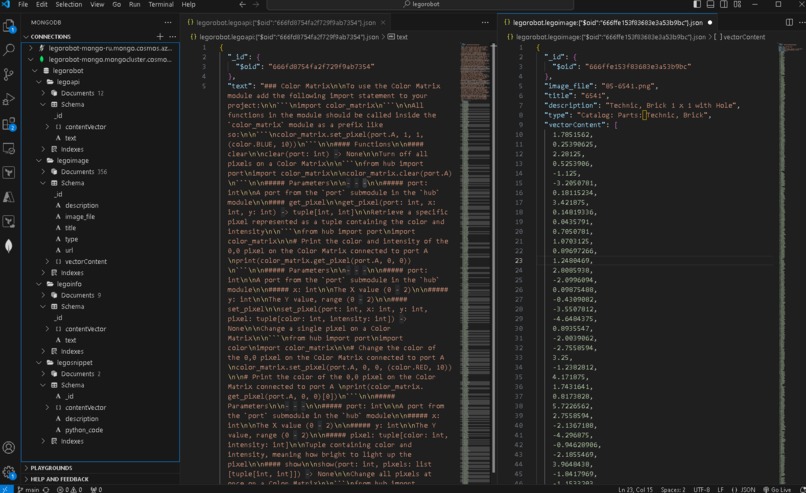Open the Search view in the activity bar
Viewport: 806px width, 493px height.
(9, 50)
